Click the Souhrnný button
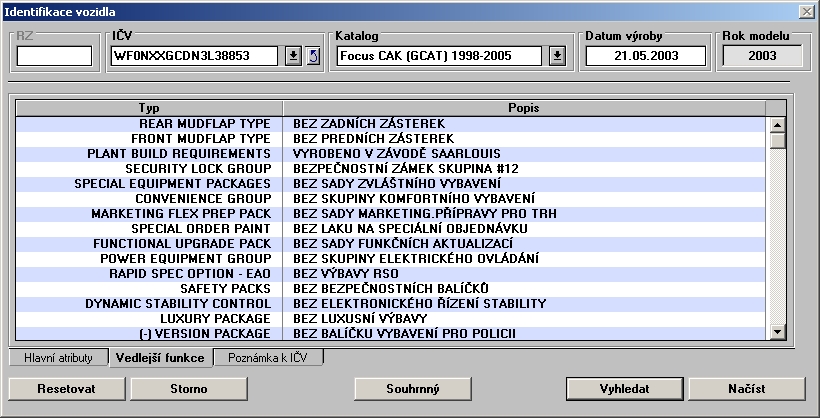 coord(413,388)
